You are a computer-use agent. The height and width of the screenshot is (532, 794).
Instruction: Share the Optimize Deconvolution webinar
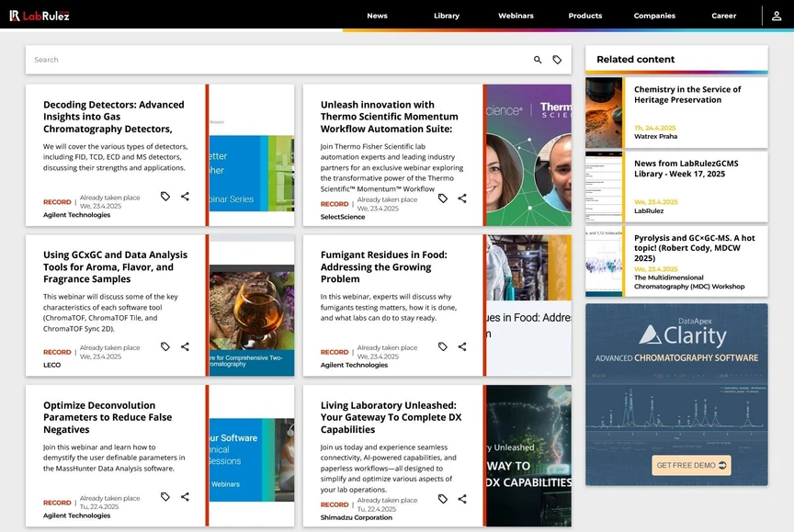click(x=185, y=497)
